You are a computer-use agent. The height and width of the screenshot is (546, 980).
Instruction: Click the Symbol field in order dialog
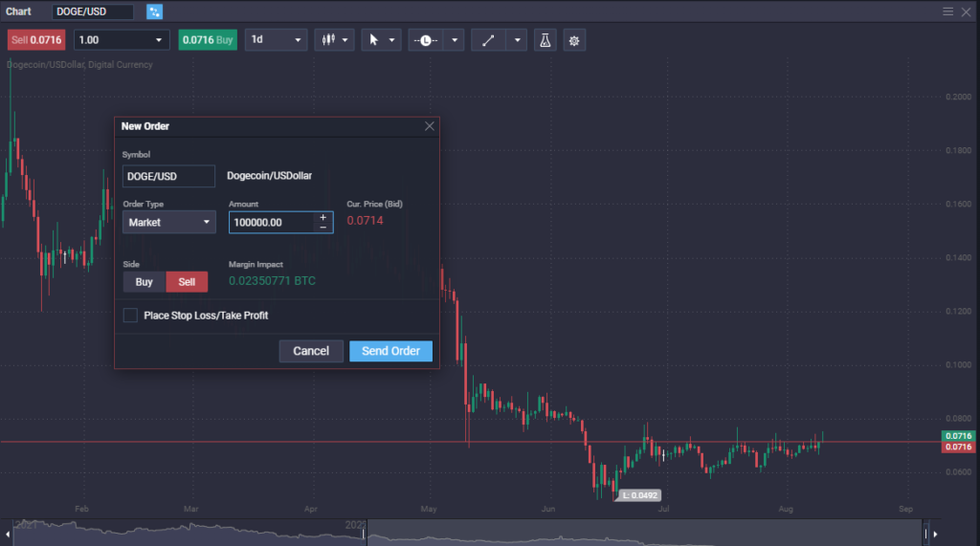pos(168,176)
